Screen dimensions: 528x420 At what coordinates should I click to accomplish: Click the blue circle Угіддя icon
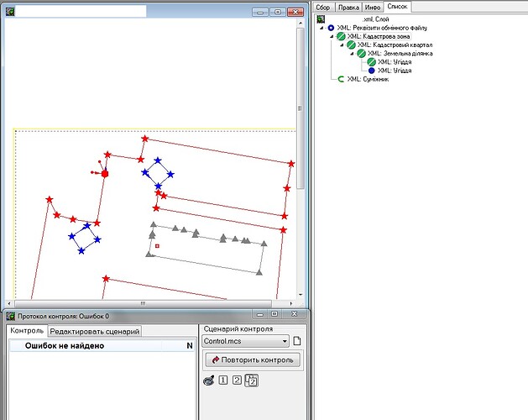pos(371,71)
